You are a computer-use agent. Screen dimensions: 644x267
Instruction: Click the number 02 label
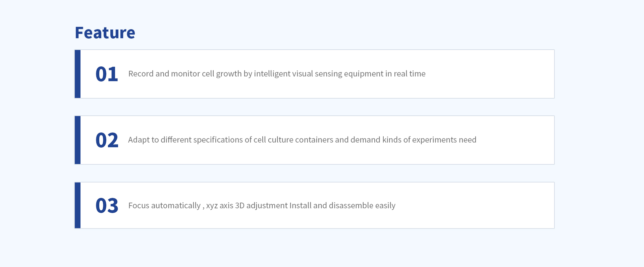[107, 140]
